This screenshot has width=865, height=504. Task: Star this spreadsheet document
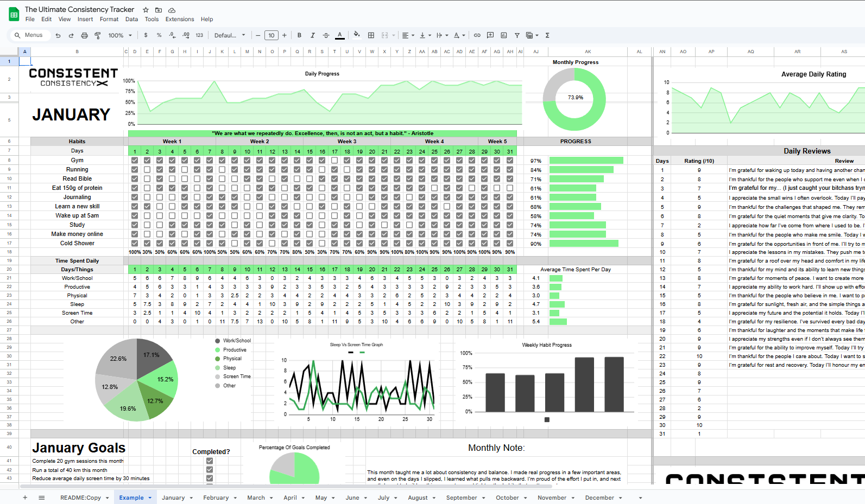tap(146, 10)
